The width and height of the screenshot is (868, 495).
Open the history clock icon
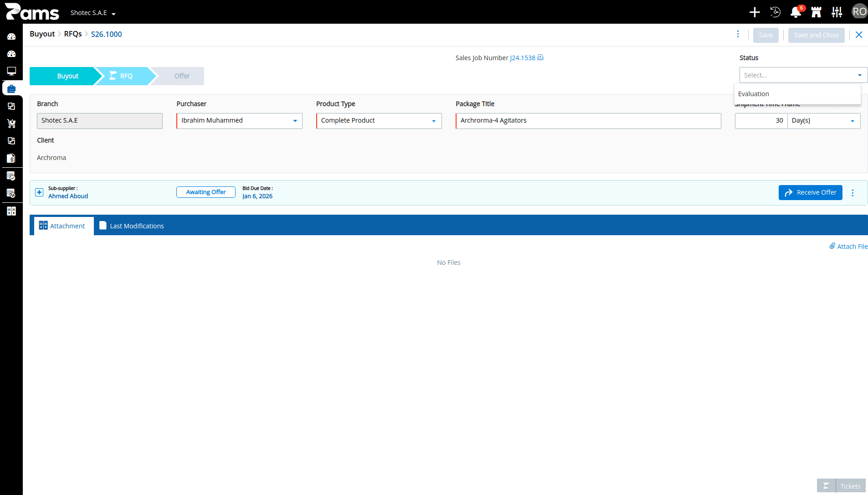[775, 12]
